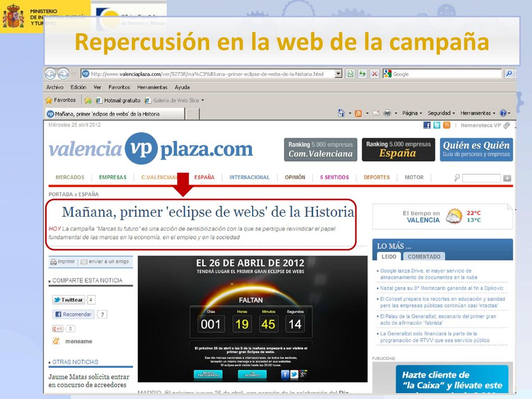This screenshot has width=532, height=399.
Task: Click the compatibility view icon
Action: click(351, 74)
